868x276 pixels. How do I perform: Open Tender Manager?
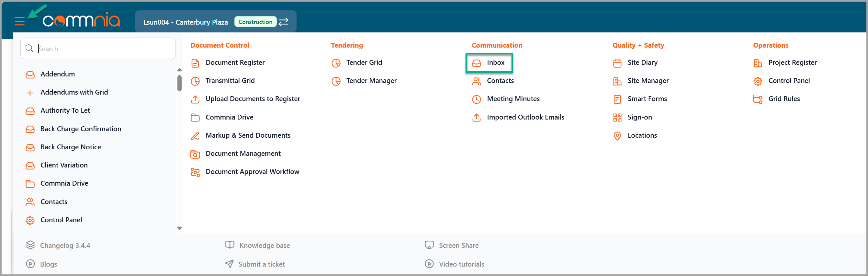point(371,81)
